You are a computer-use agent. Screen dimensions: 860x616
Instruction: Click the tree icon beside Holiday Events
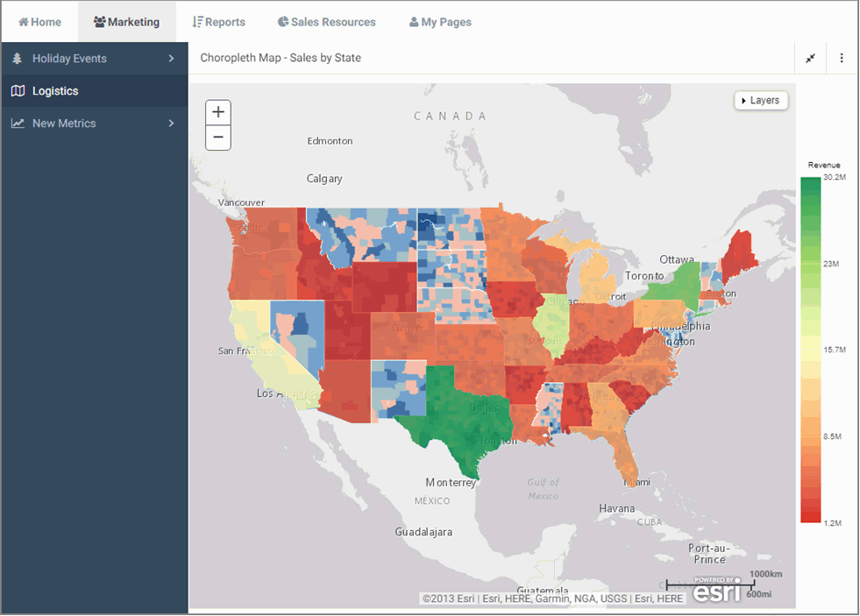point(18,59)
